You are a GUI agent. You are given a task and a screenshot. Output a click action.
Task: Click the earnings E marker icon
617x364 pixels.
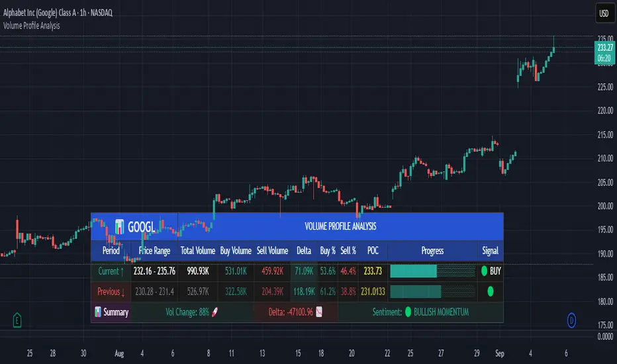click(17, 320)
